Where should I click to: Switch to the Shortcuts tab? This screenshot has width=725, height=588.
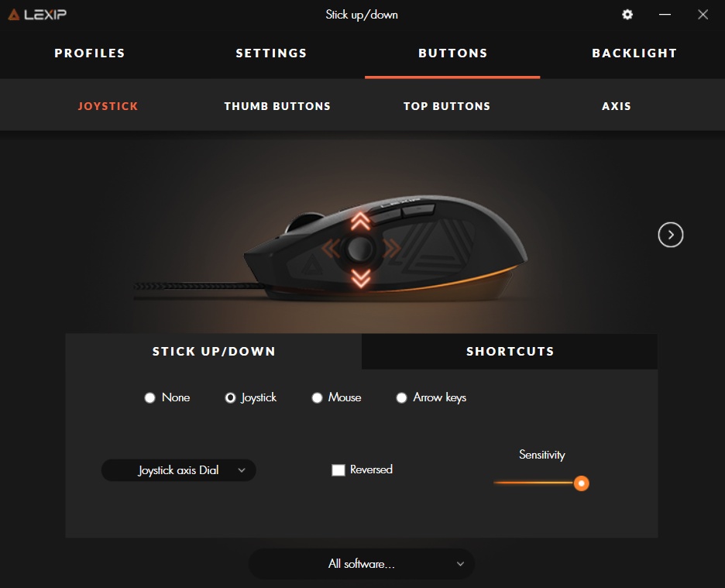pos(510,352)
